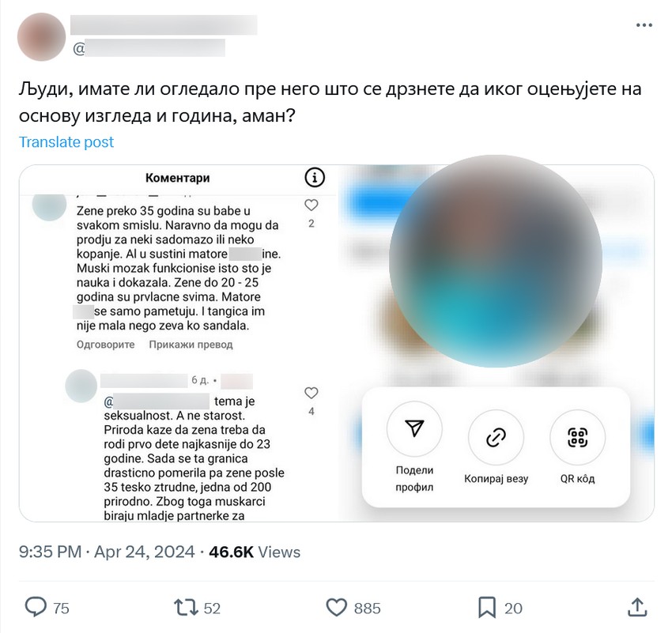Like the post with the heart icon
Screen dimensions: 672x633
click(x=337, y=608)
